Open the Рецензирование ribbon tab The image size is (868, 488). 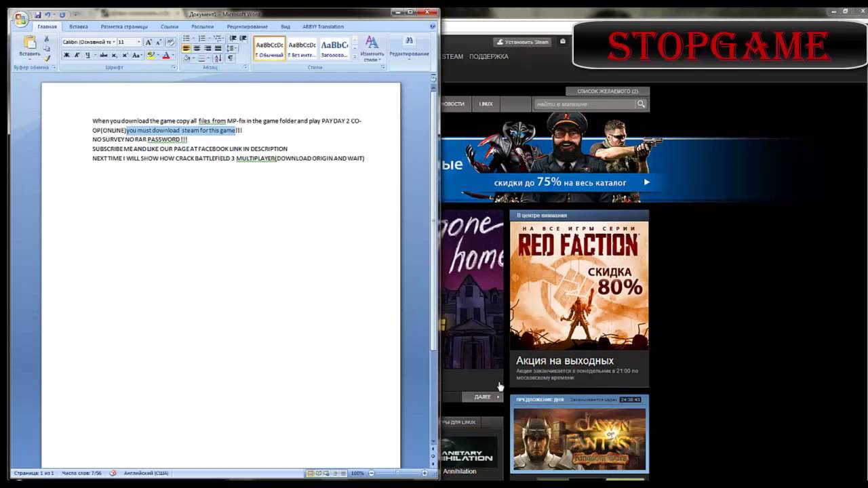[x=247, y=26]
